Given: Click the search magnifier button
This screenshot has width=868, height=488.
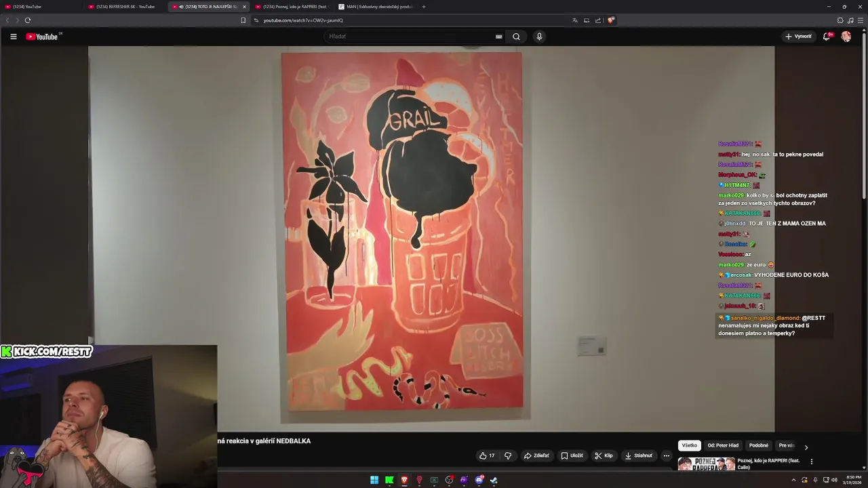Looking at the screenshot, I should (x=516, y=37).
